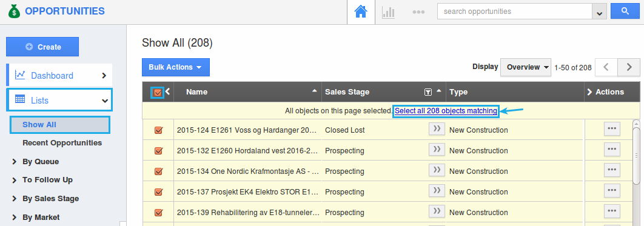644x226 pixels.
Task: Advance stage for 2015-124 E1261 Voss row
Action: tap(437, 129)
